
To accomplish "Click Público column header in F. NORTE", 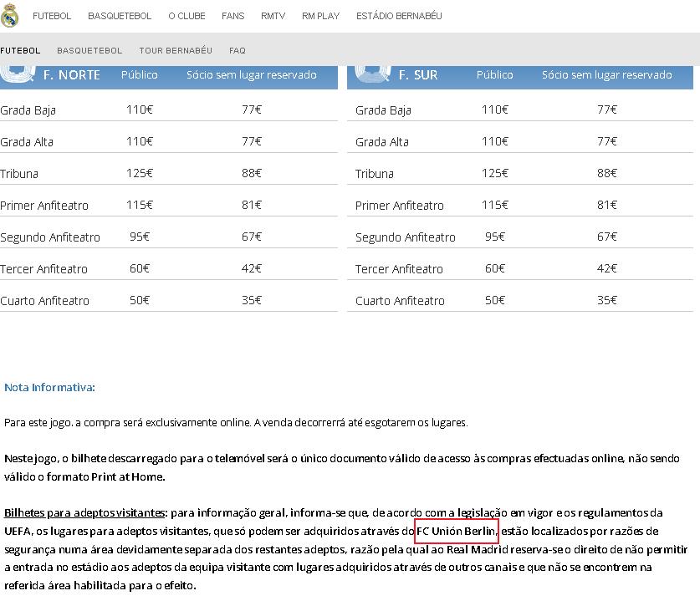I will click(x=140, y=75).
